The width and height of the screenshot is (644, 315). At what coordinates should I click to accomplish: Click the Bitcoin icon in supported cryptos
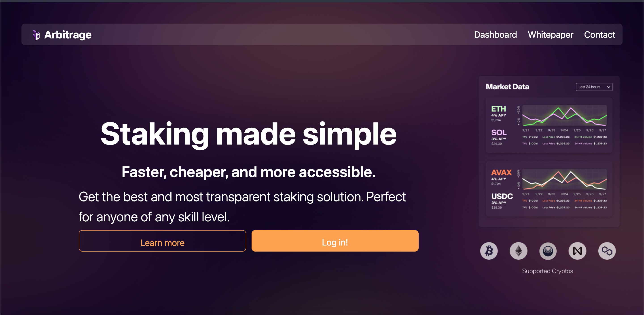click(489, 250)
